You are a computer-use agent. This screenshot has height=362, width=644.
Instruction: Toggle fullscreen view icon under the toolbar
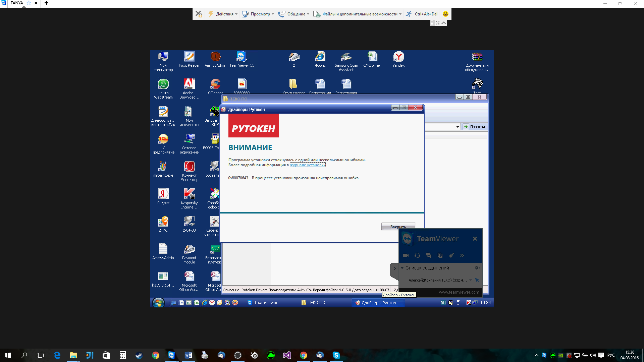[438, 23]
